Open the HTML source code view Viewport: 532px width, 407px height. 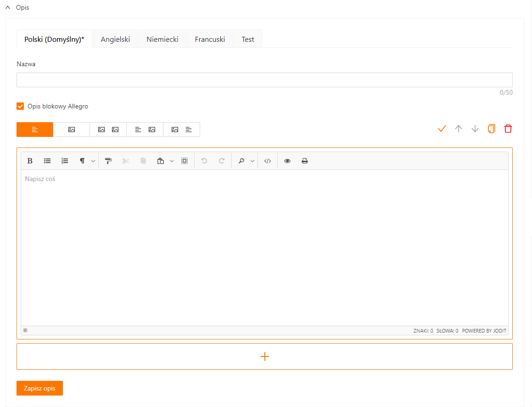(268, 161)
